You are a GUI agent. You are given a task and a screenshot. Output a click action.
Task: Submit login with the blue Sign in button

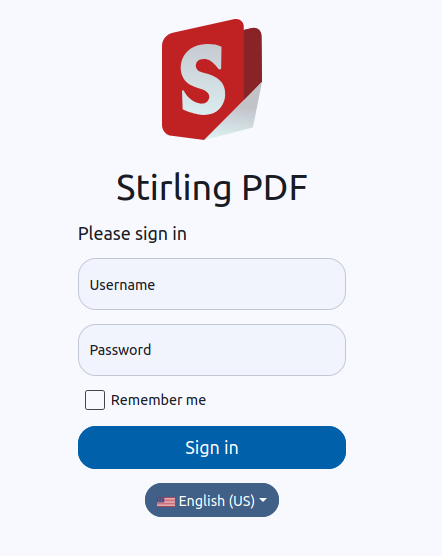[x=212, y=447]
